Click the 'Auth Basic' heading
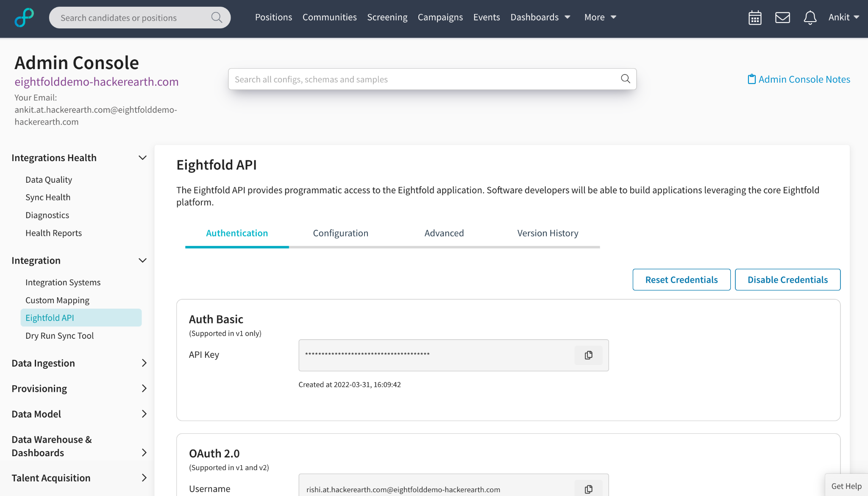 pos(216,319)
